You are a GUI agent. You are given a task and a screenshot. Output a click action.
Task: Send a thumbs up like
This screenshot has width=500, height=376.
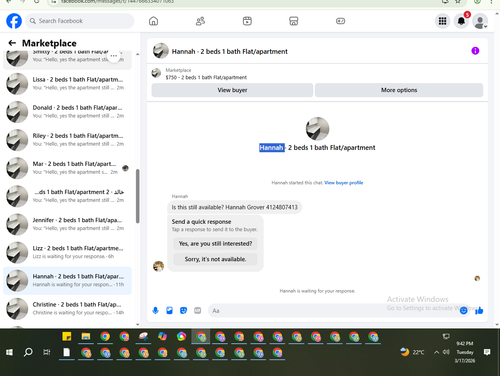pyautogui.click(x=479, y=311)
